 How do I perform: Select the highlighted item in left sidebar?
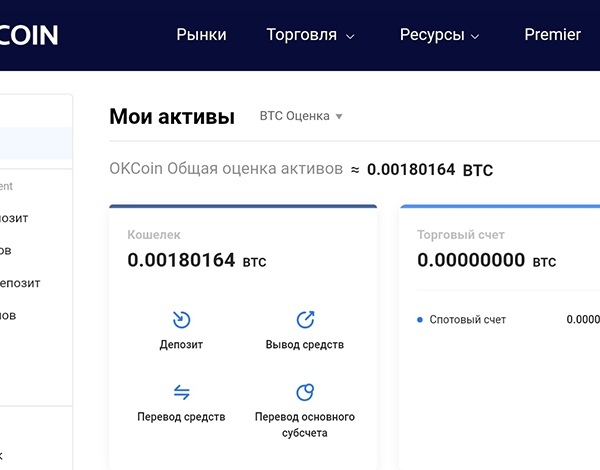(36, 144)
